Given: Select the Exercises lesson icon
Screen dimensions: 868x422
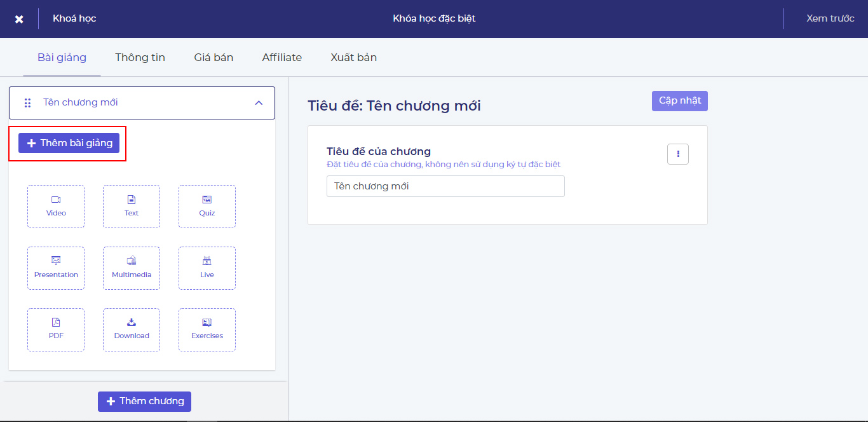Looking at the screenshot, I should tap(207, 329).
